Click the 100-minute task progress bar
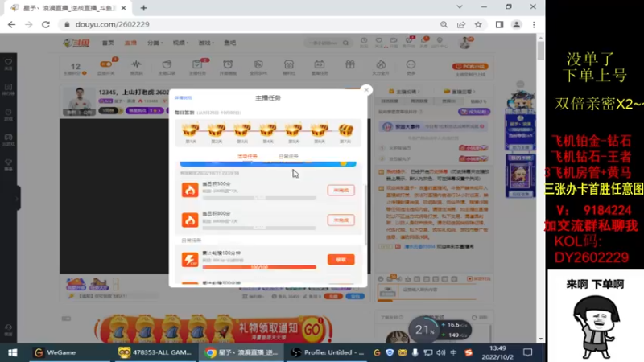This screenshot has height=362, width=644. (x=259, y=267)
